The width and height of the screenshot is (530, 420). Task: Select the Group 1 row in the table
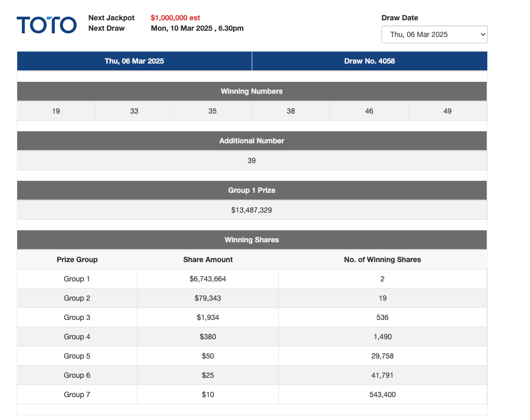tap(77, 279)
